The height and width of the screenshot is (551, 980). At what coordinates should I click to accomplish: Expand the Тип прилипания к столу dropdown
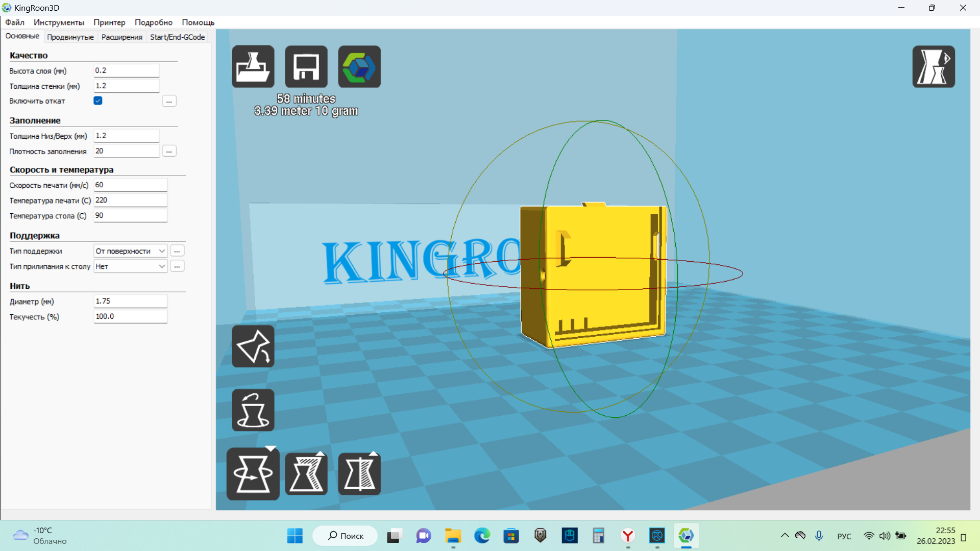tap(131, 266)
